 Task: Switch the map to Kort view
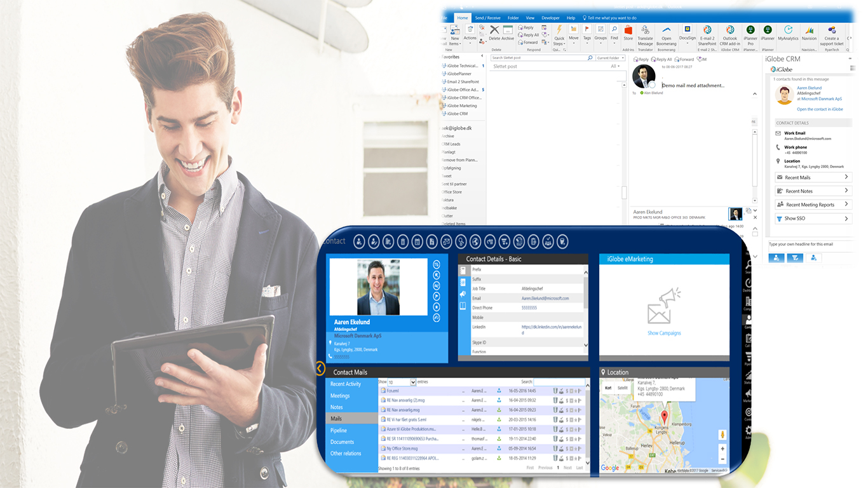click(608, 388)
